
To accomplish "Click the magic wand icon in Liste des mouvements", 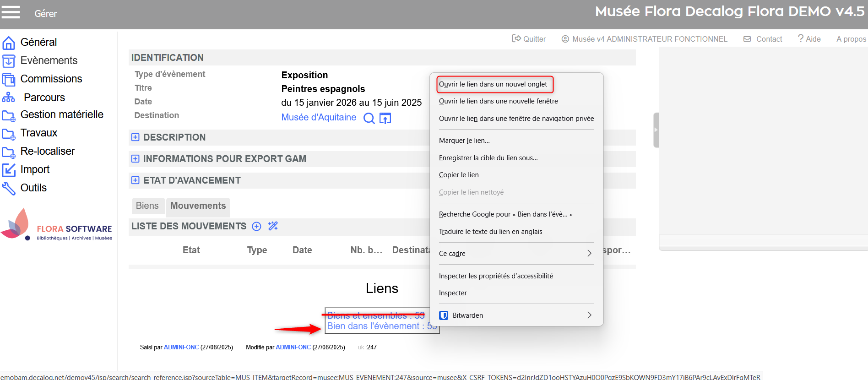I will pos(273,226).
